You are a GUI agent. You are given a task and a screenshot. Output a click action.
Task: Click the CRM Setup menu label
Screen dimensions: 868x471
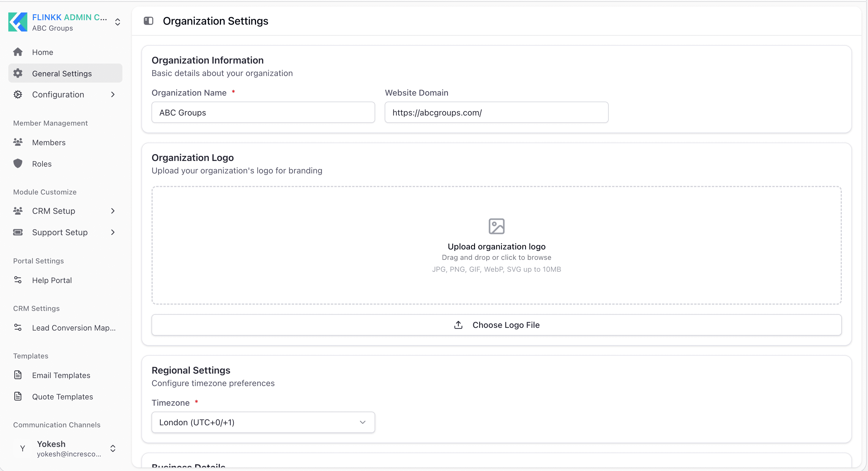[x=53, y=211]
